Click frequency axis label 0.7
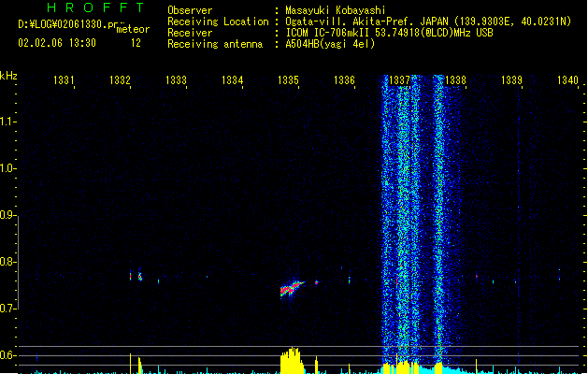The height and width of the screenshot is (374, 588). [x=7, y=309]
